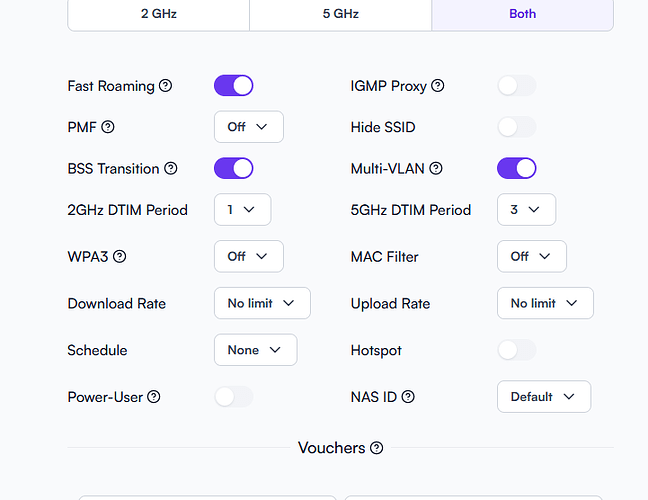Click the PMF help question mark icon
648x500 pixels.
pyautogui.click(x=108, y=127)
